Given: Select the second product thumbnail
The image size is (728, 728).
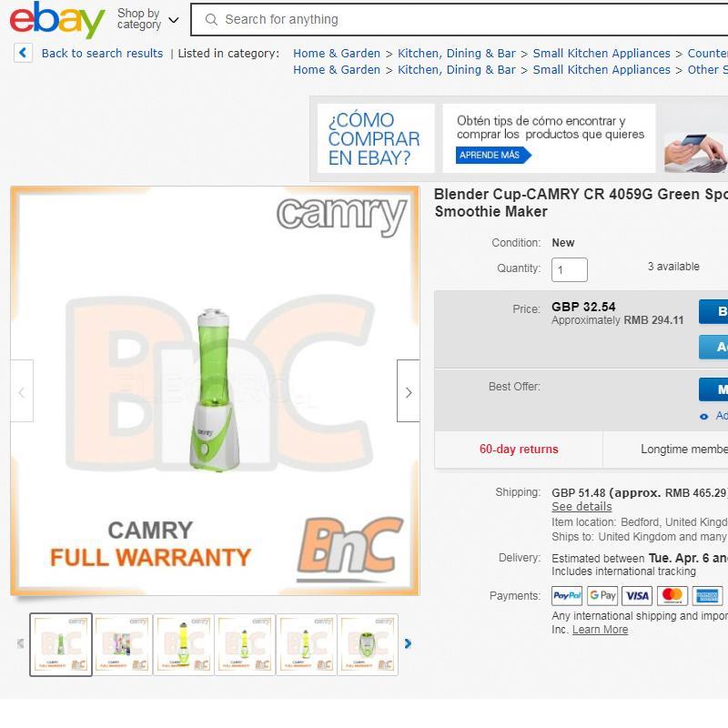Looking at the screenshot, I should pos(123,644).
